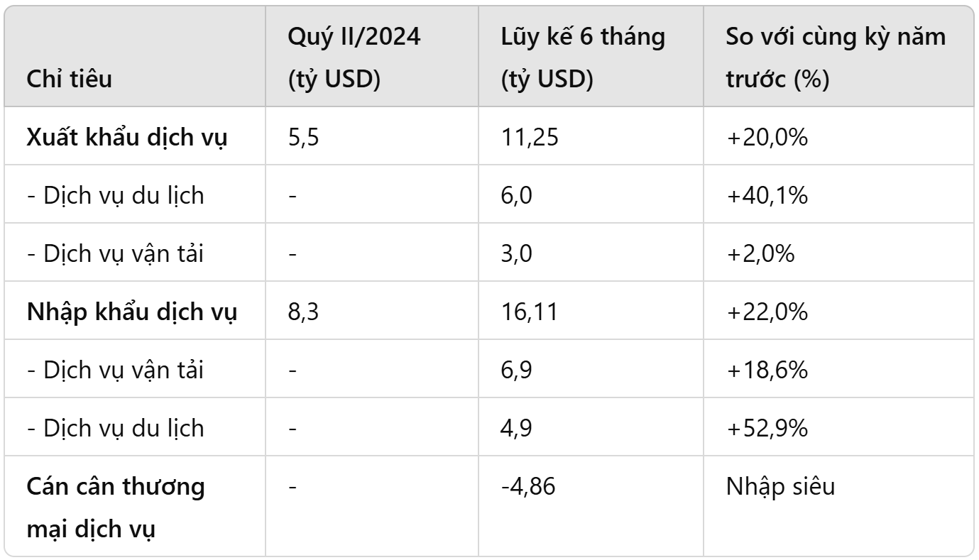Click the 8,3 quarterly import value

tap(304, 312)
